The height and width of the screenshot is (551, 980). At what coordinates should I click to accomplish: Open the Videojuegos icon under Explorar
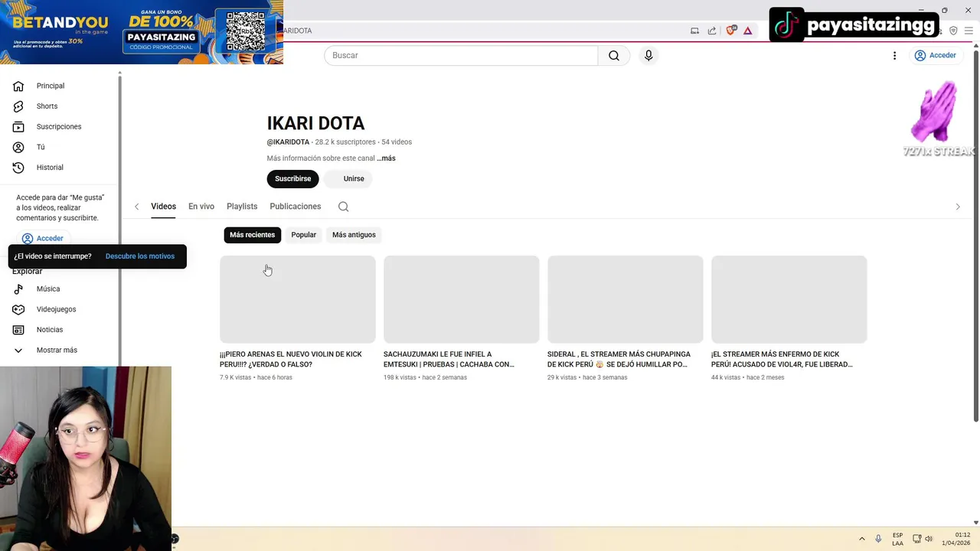[x=18, y=309]
